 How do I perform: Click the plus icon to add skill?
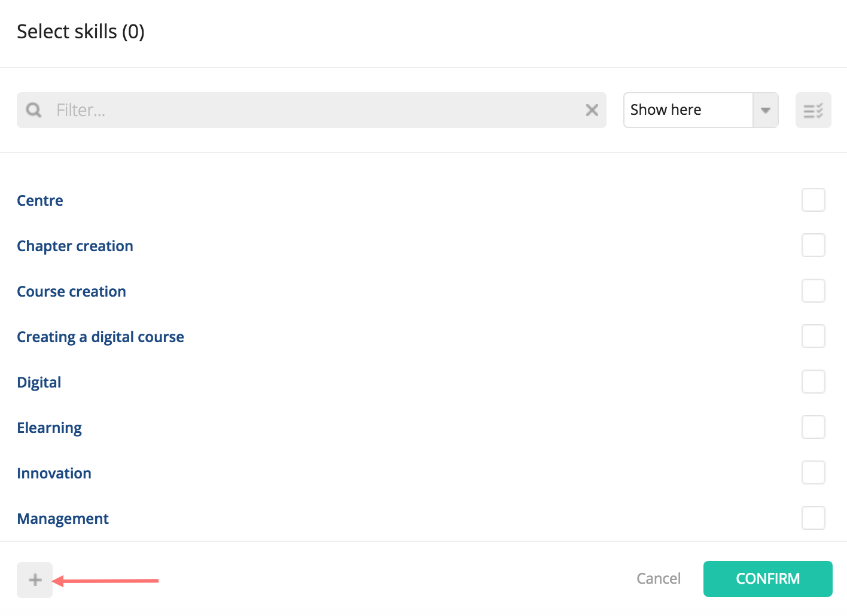tap(35, 580)
